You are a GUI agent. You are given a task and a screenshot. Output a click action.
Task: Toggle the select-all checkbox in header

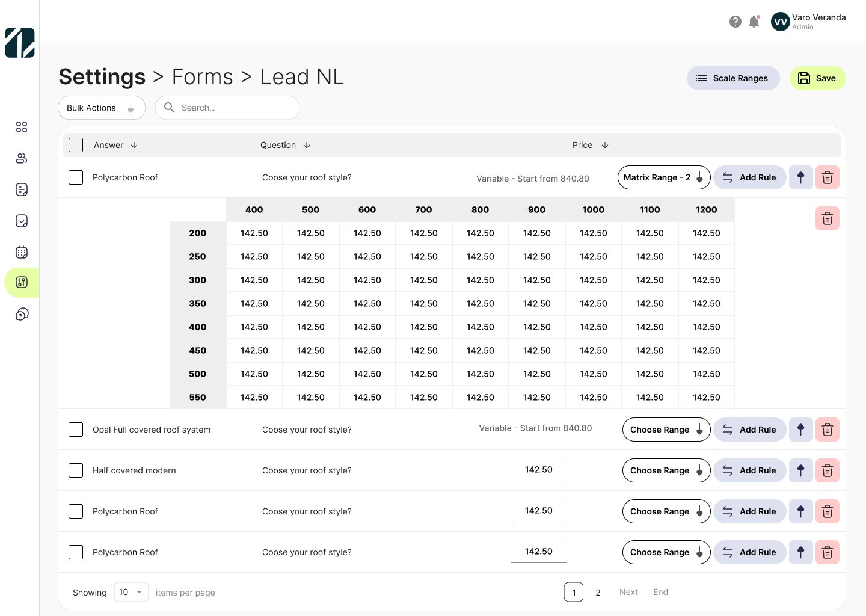point(76,145)
